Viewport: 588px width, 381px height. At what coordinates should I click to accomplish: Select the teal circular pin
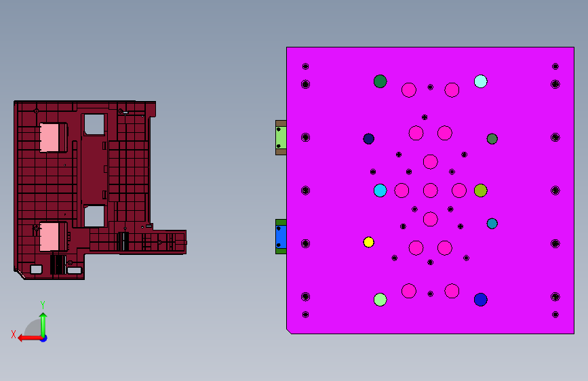coord(492,224)
